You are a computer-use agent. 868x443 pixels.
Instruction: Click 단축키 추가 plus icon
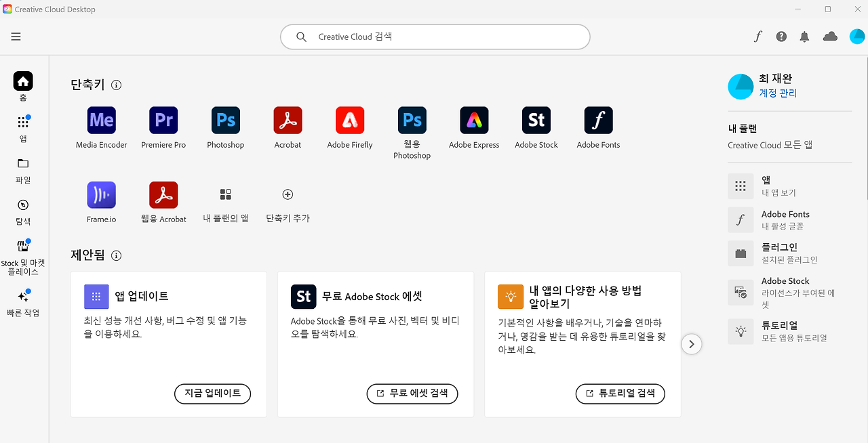pyautogui.click(x=288, y=194)
